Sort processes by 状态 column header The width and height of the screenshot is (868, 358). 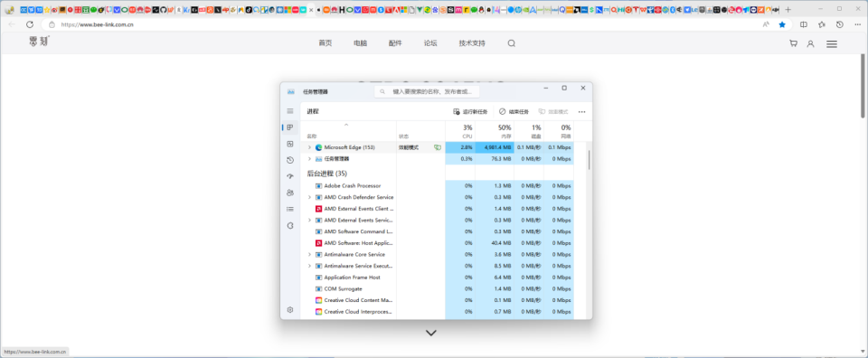click(x=420, y=132)
